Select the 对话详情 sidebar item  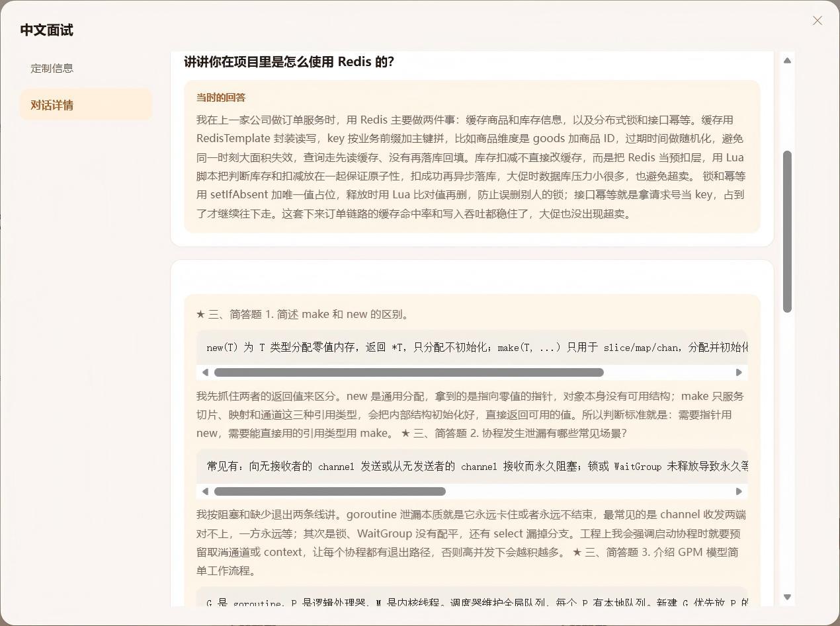(86, 105)
